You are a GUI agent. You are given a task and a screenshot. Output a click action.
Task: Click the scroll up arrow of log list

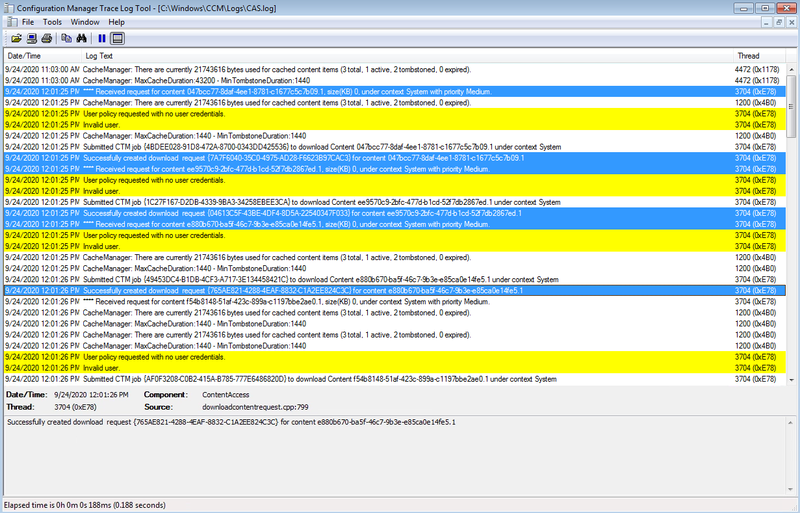(792, 68)
